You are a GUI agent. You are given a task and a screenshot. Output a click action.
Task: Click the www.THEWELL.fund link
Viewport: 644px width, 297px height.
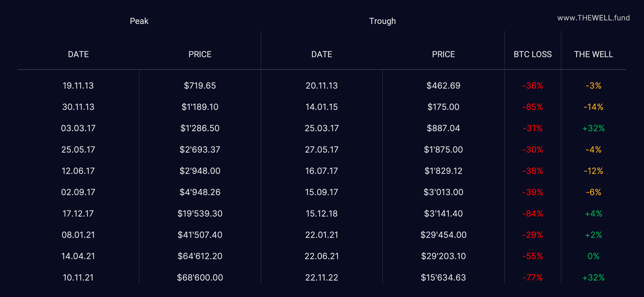[593, 18]
